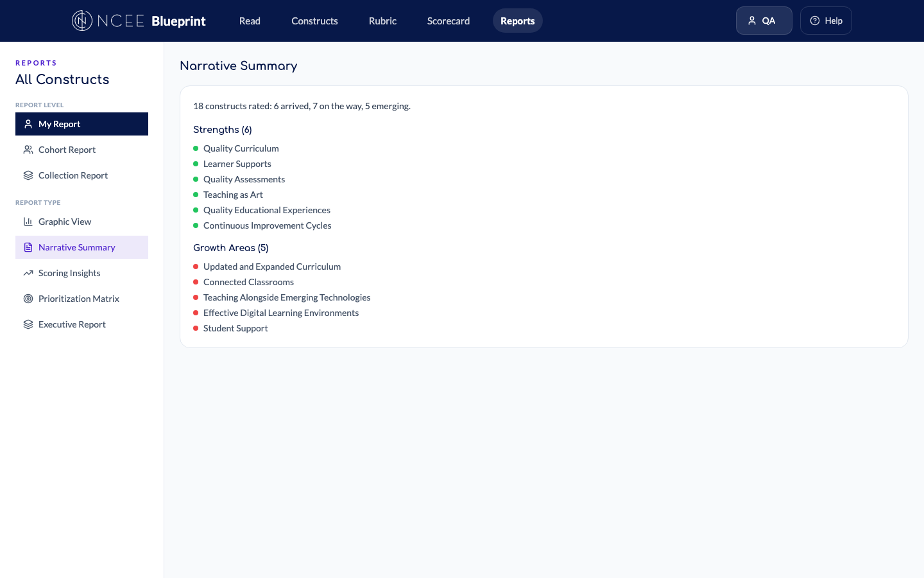This screenshot has width=924, height=578.
Task: Select Quality Curriculum in the Strengths list
Action: (x=241, y=148)
